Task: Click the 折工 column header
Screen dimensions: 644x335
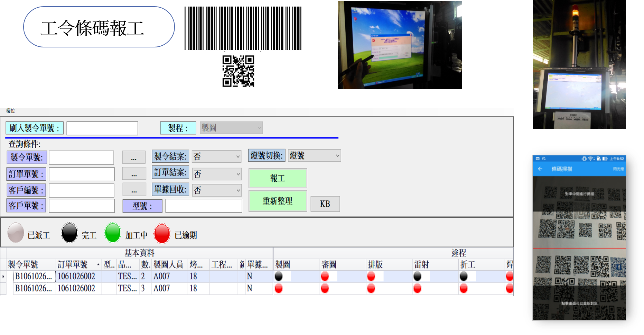Action: coord(482,265)
